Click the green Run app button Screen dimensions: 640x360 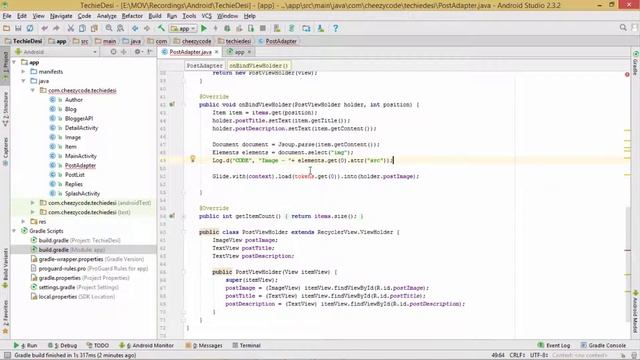pyautogui.click(x=204, y=28)
